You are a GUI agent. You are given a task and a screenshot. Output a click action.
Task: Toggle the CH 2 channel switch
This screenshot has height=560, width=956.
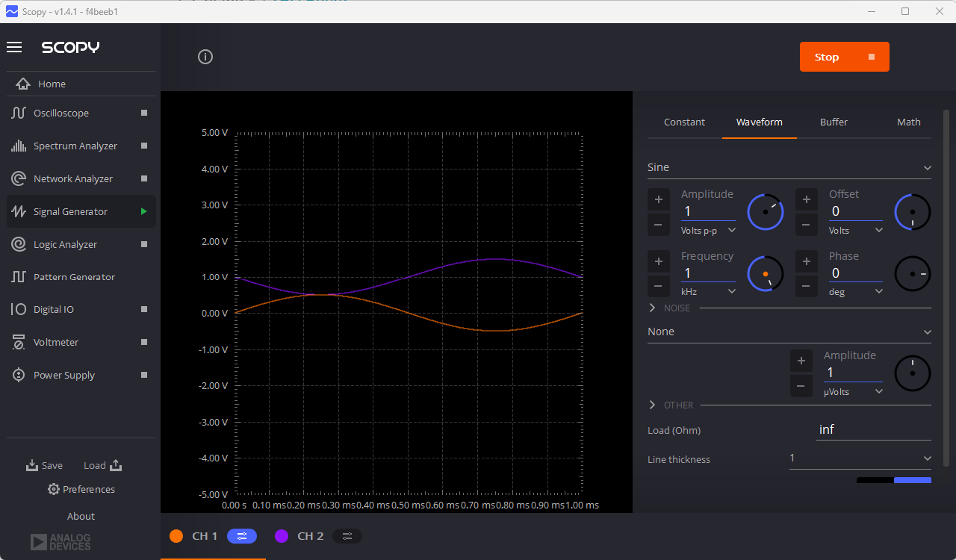tap(347, 535)
